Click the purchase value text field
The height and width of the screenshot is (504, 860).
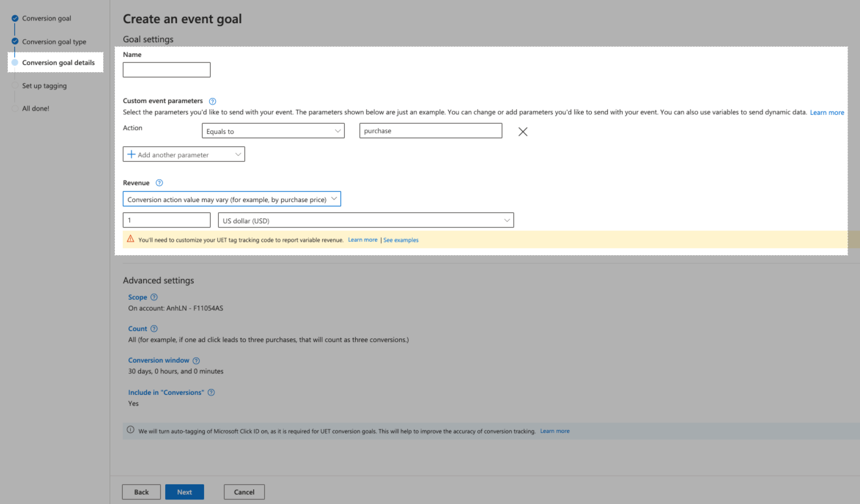click(x=431, y=131)
